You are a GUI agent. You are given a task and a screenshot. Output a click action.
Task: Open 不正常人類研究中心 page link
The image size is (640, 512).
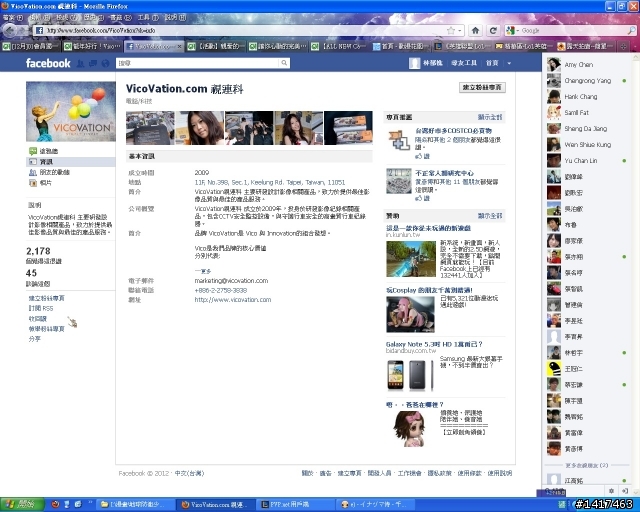point(444,173)
